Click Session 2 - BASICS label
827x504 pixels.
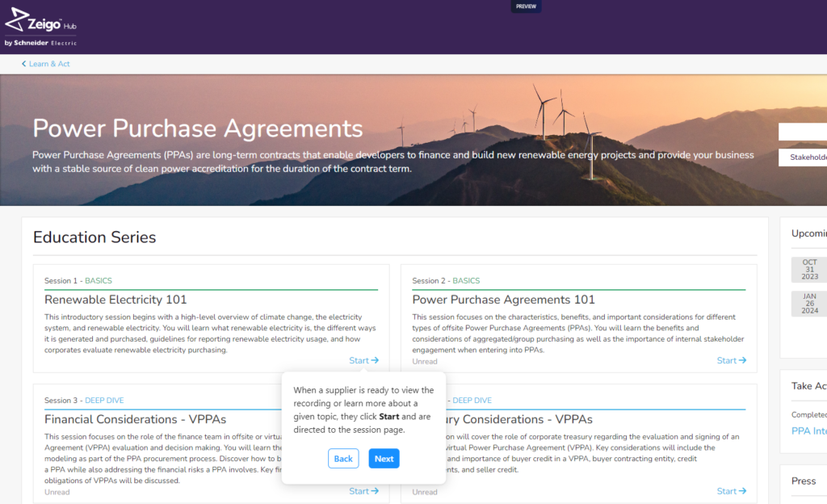[x=446, y=281]
